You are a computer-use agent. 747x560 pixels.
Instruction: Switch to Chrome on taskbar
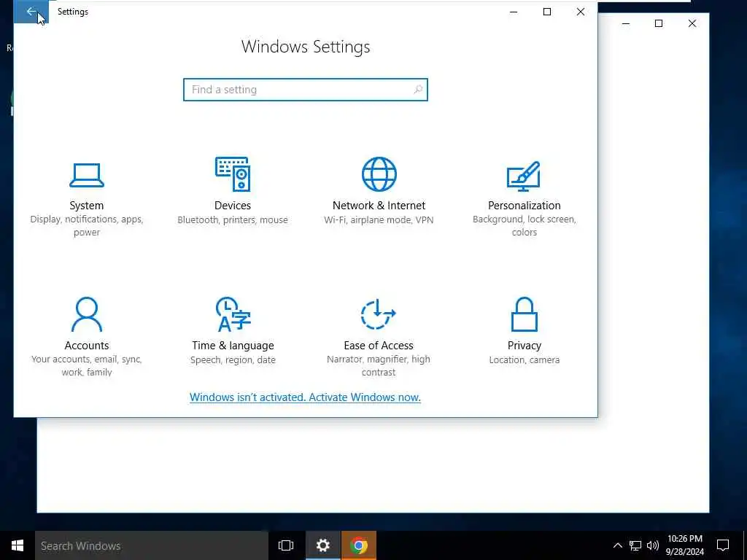tap(359, 545)
